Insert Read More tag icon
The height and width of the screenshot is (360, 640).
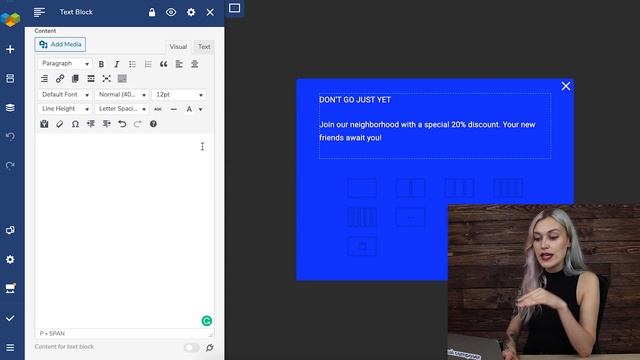coord(91,79)
